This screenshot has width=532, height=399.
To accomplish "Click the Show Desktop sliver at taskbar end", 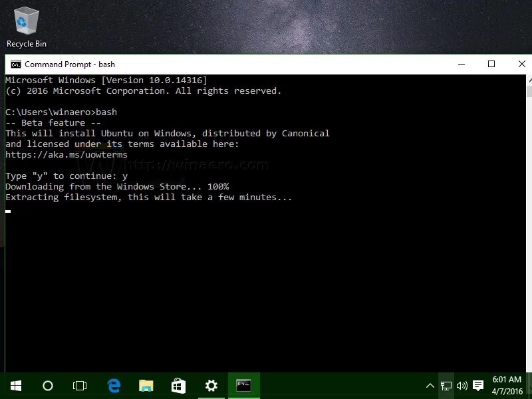I will pyautogui.click(x=530, y=386).
